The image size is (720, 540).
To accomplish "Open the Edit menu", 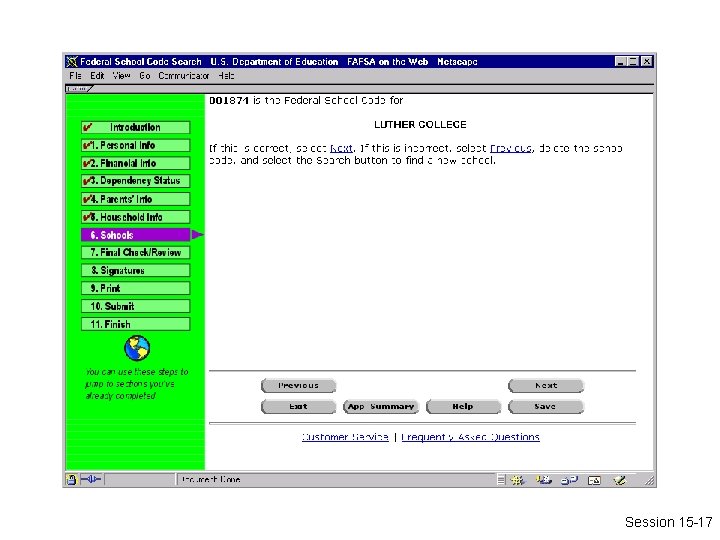I will pyautogui.click(x=97, y=76).
